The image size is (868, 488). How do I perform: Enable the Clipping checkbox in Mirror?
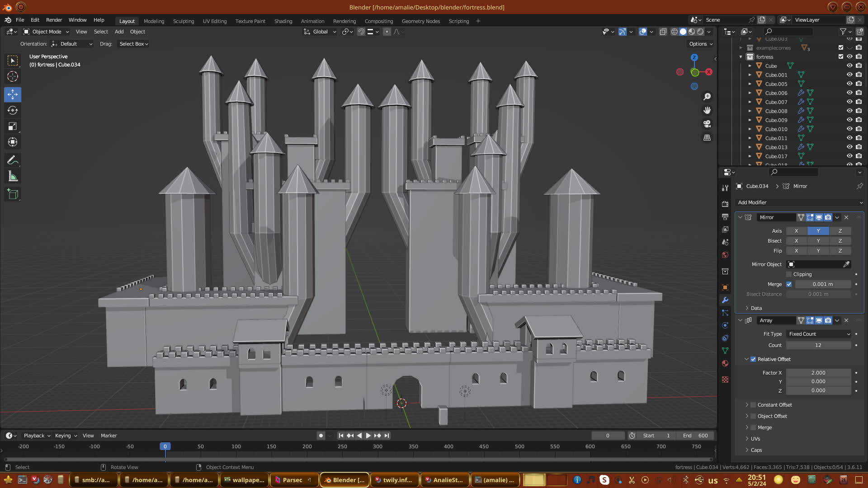coord(789,274)
